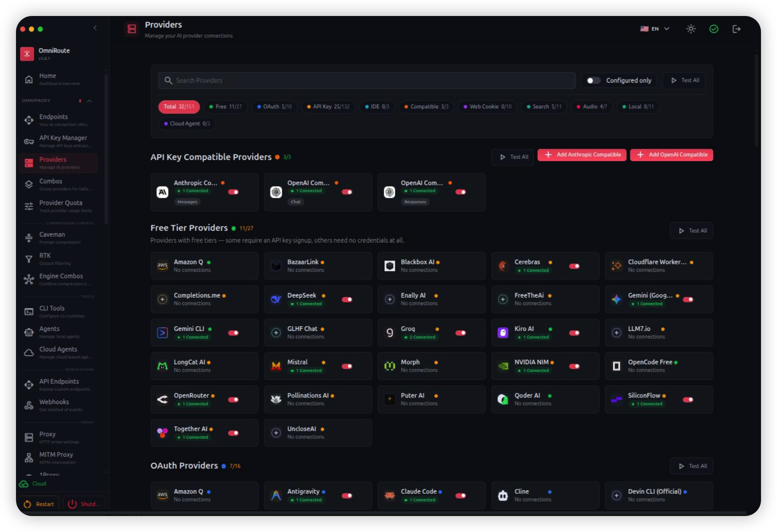Click the logout icon in the header
This screenshot has height=532, width=777.
pos(736,29)
